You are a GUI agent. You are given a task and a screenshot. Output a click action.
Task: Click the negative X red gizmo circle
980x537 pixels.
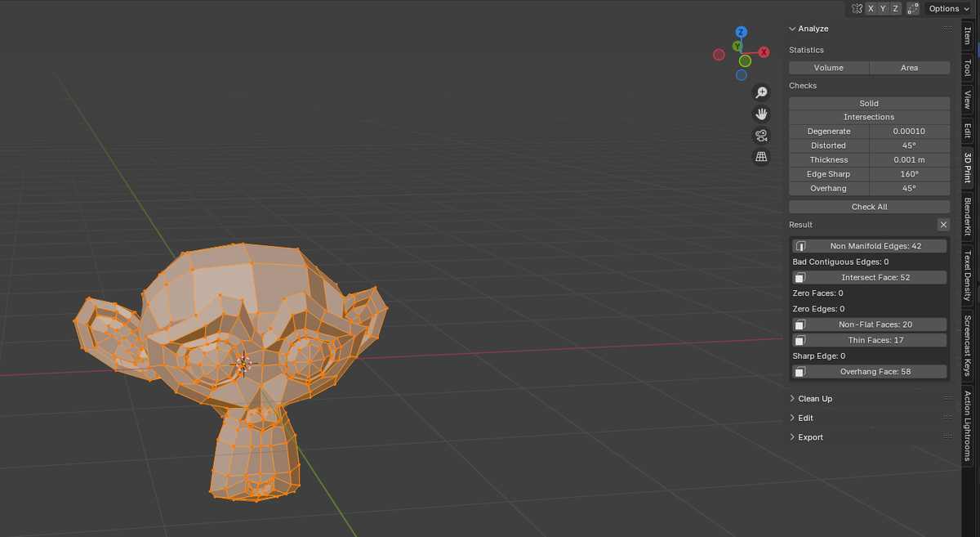click(719, 55)
